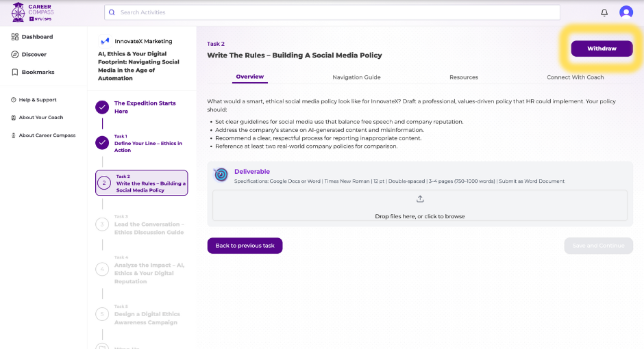Viewport: 644px width, 349px height.
Task: Click the Deliverable target icon
Action: [x=221, y=174]
